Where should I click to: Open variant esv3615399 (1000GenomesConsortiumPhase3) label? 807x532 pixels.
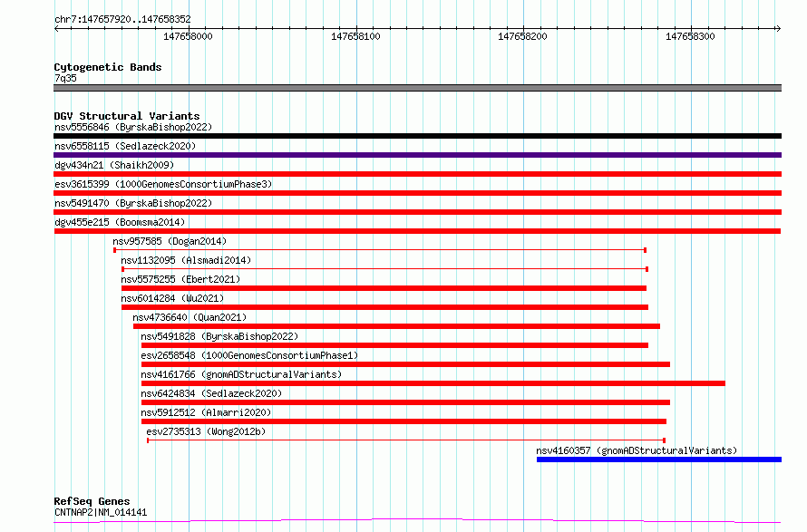[x=163, y=184]
